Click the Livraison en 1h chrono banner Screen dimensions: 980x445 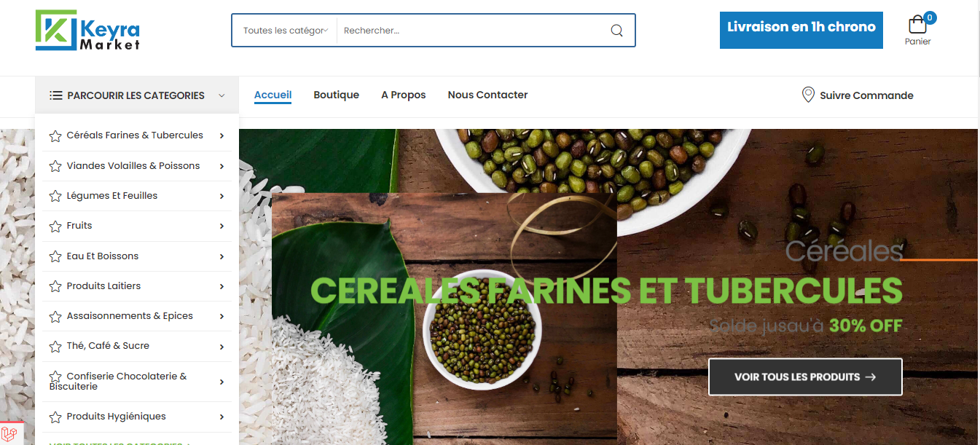[801, 30]
